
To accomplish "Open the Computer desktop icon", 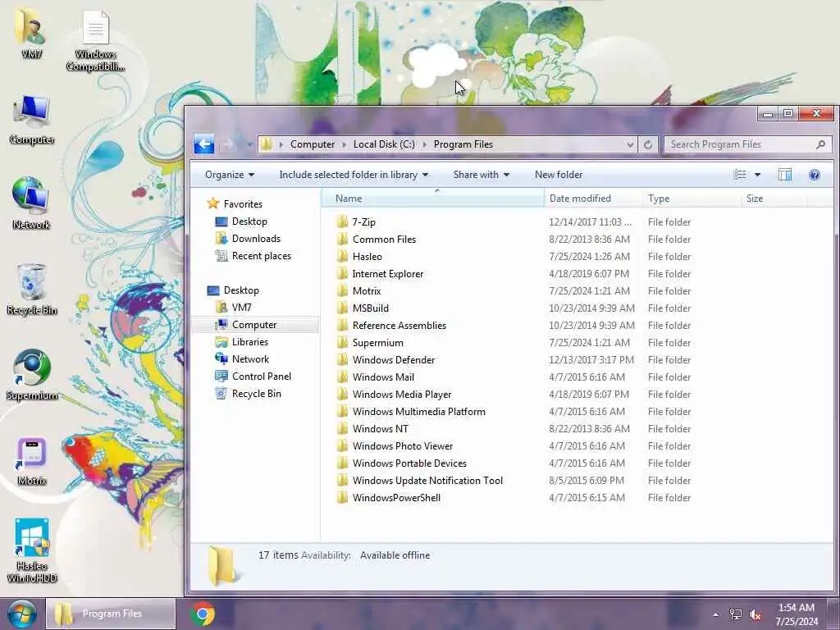I will (x=32, y=112).
